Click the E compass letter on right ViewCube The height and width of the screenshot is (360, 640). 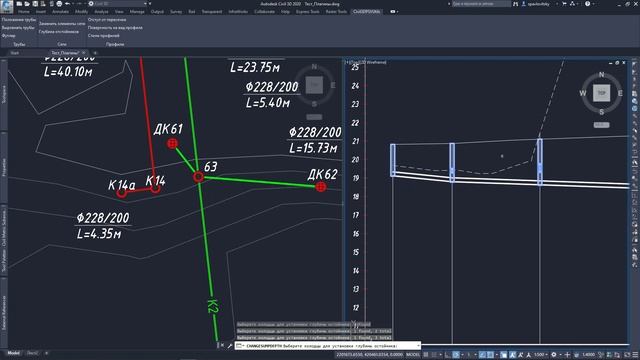point(620,93)
